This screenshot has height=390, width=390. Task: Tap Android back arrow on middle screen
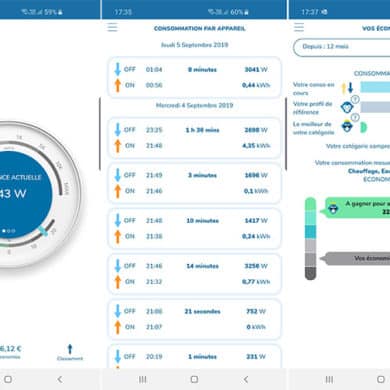[x=246, y=379]
